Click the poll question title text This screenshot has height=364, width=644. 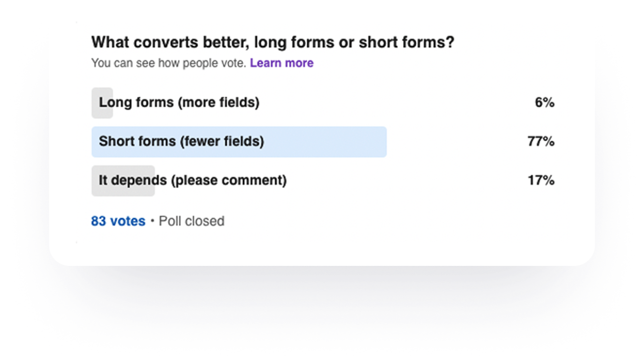(x=273, y=42)
